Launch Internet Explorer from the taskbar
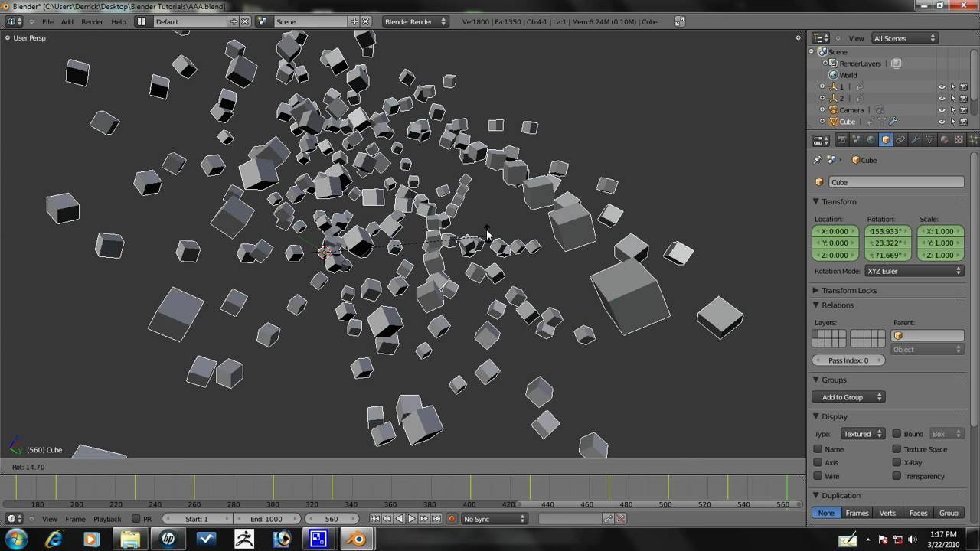 click(54, 540)
